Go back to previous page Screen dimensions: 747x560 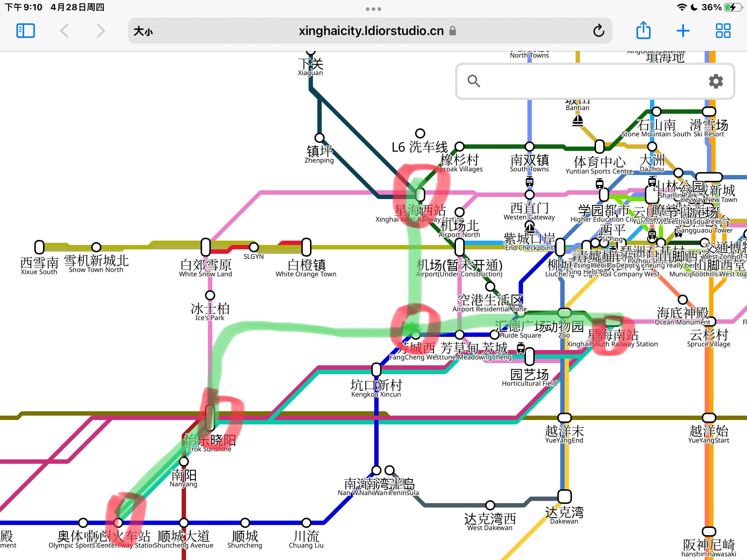point(64,31)
